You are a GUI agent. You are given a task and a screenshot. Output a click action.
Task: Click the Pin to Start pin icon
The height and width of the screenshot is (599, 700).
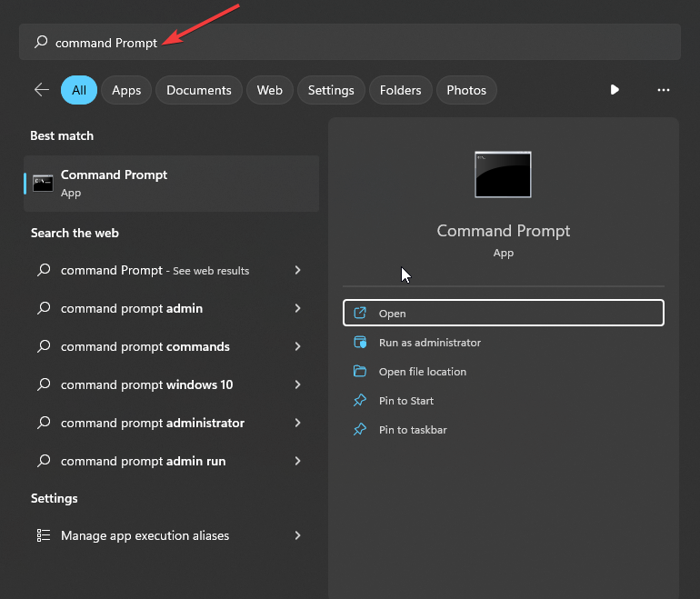pos(360,401)
